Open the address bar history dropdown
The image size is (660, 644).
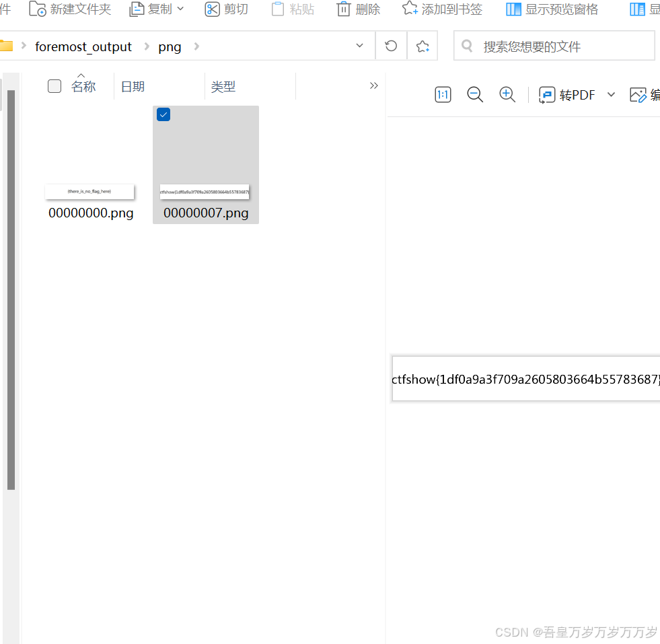click(x=359, y=46)
